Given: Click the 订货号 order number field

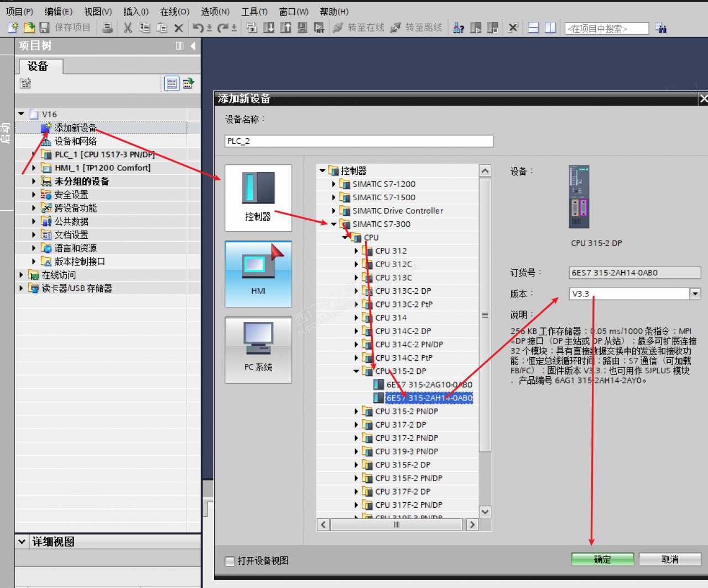Looking at the screenshot, I should point(635,273).
